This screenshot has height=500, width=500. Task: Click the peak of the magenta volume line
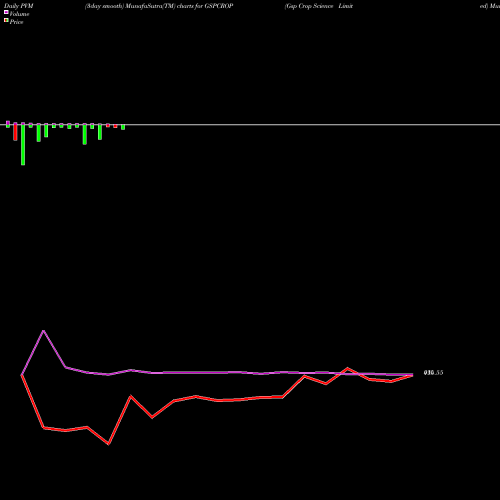[x=44, y=331]
